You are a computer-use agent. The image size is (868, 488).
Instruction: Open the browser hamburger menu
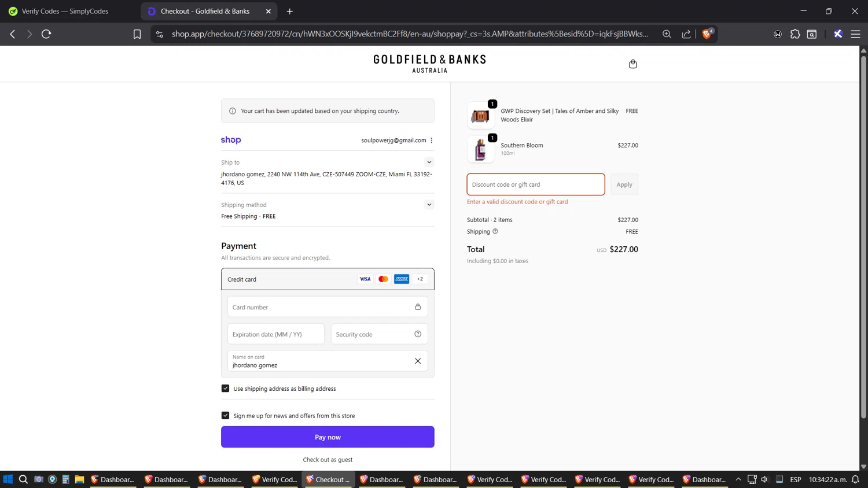[855, 34]
